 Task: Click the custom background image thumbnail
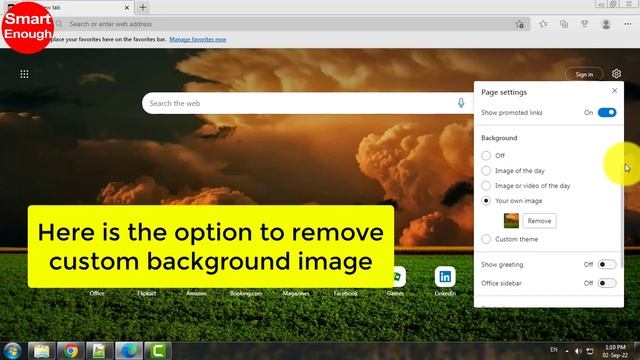click(x=511, y=221)
